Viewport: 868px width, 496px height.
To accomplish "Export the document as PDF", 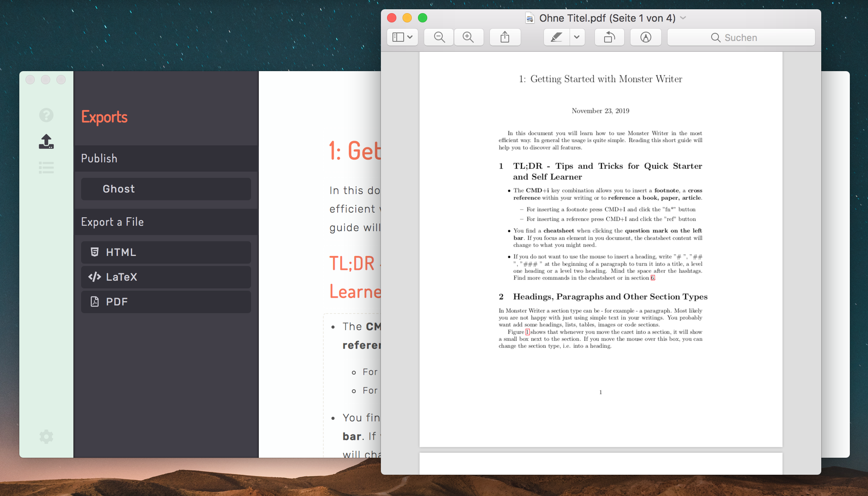I will (166, 302).
